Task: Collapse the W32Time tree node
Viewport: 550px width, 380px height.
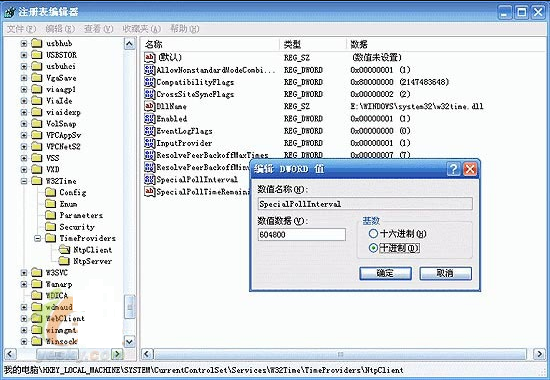Action: (x=24, y=181)
